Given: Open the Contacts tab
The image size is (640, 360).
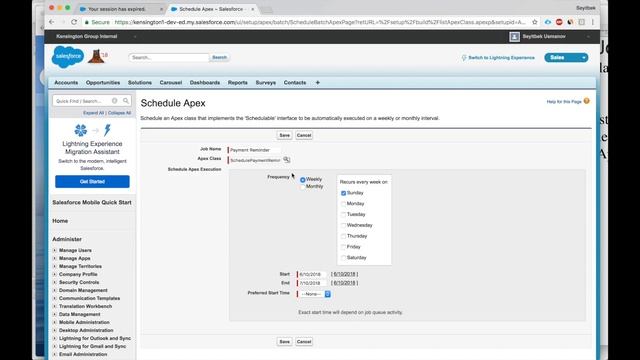Looking at the screenshot, I should point(295,82).
